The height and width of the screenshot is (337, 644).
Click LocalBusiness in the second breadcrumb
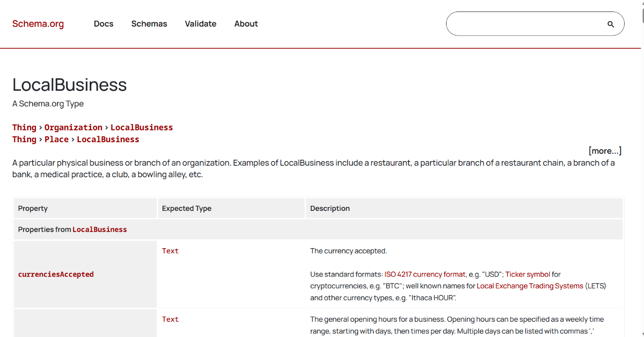click(x=108, y=139)
